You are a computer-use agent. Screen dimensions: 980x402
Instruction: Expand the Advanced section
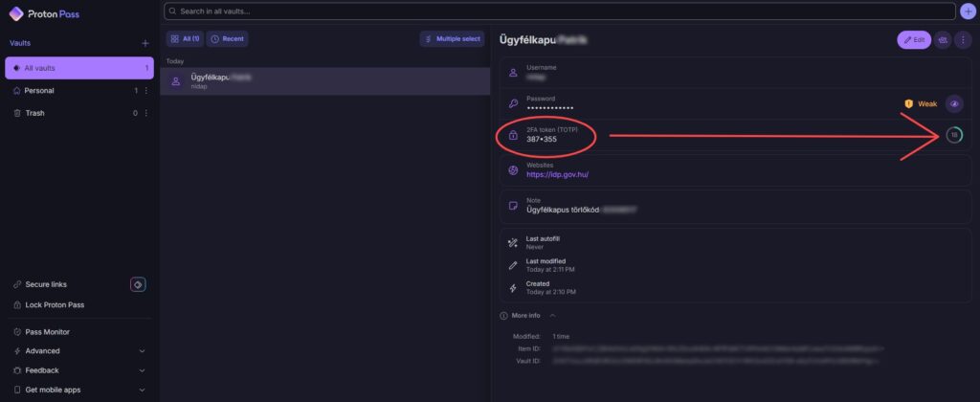coord(142,351)
